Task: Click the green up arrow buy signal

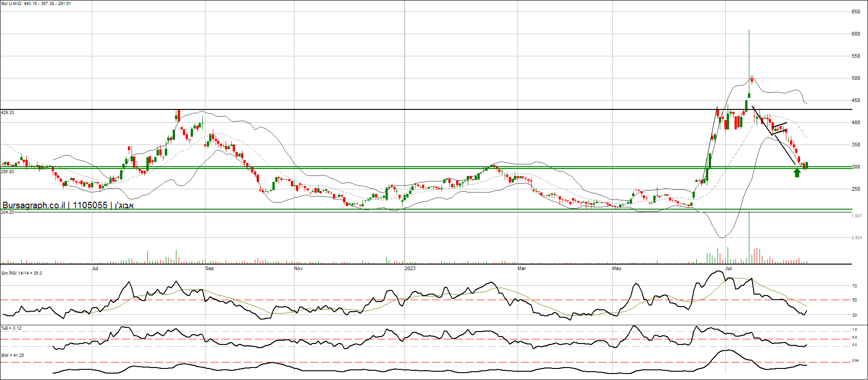Action: point(796,173)
